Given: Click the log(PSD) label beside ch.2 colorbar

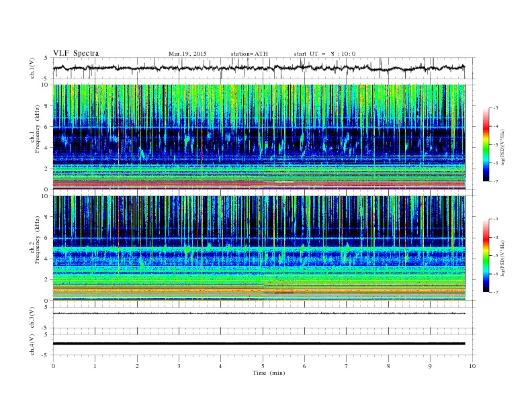Looking at the screenshot, I should pos(503,258).
